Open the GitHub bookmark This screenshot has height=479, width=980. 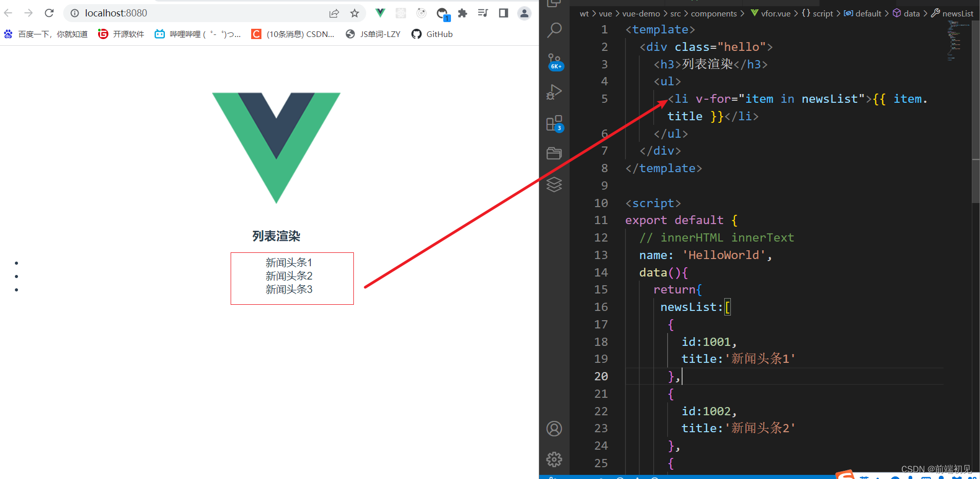[x=432, y=34]
